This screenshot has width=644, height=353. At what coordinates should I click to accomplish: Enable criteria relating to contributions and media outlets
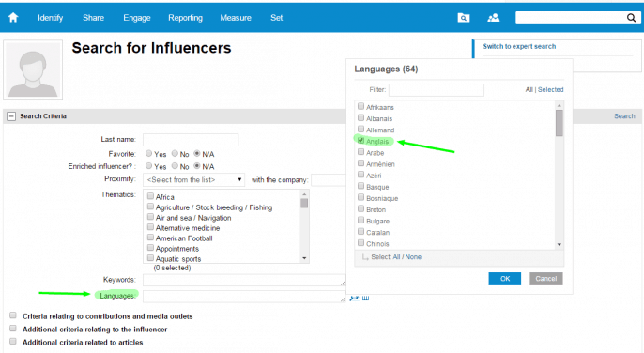pos(13,315)
